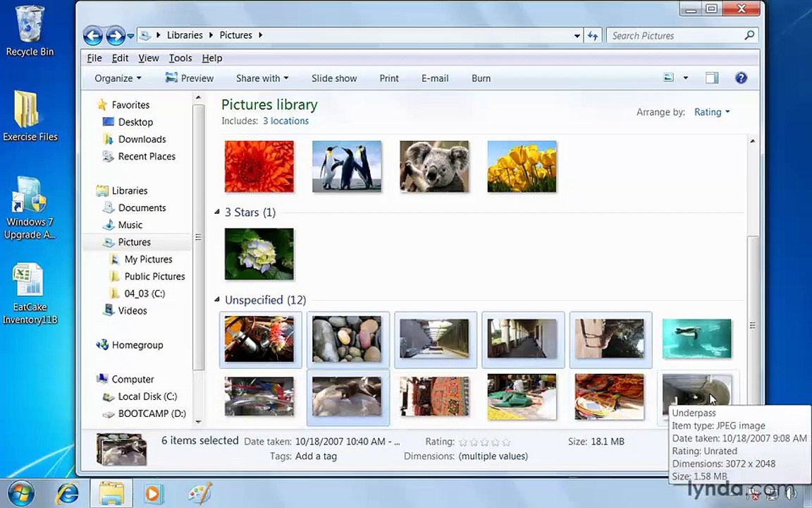Open the File menu

94,58
